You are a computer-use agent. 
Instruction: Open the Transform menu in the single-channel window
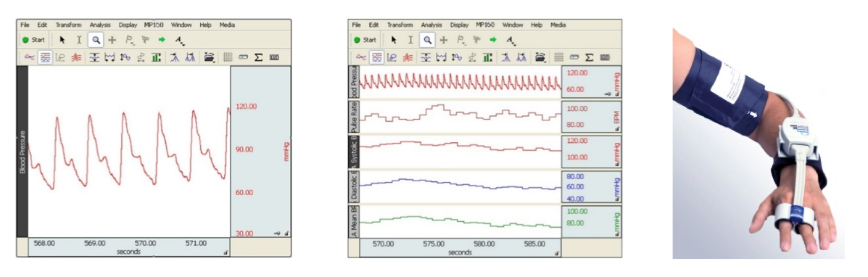[69, 25]
